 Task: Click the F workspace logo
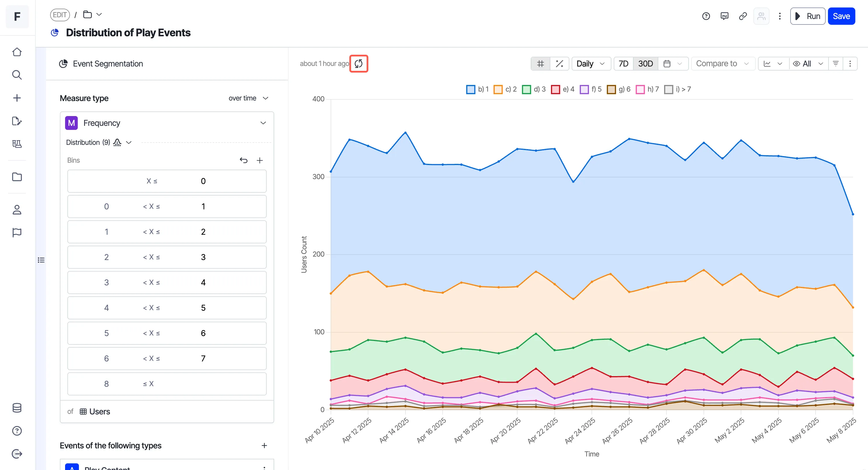17,16
